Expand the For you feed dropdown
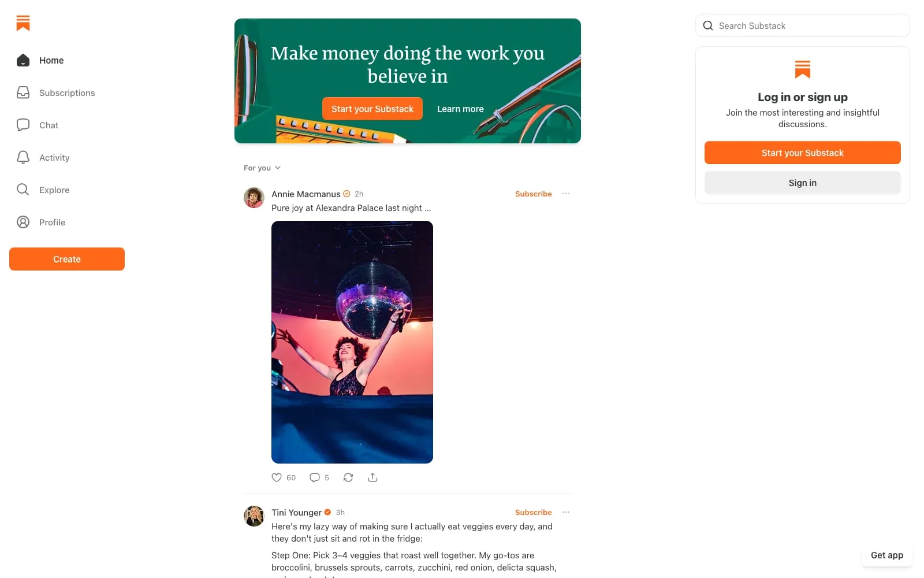924x578 pixels. coord(262,168)
